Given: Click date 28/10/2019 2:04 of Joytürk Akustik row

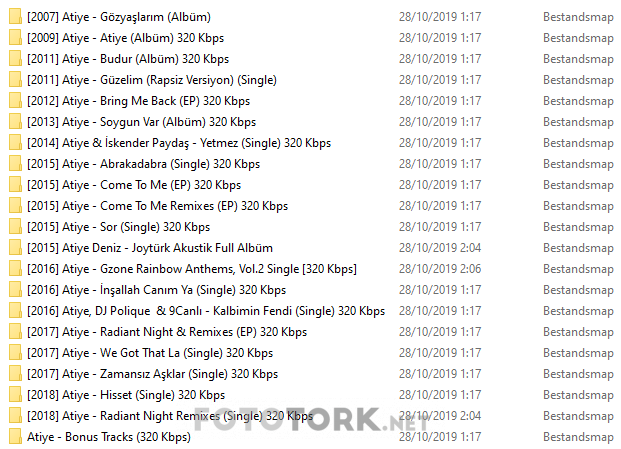Looking at the screenshot, I should pos(440,248).
